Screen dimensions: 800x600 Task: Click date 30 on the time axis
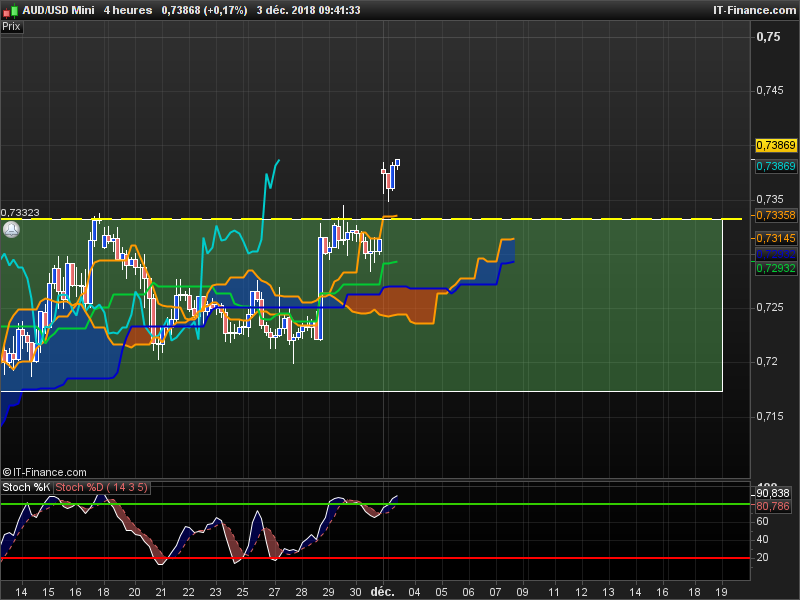356,592
